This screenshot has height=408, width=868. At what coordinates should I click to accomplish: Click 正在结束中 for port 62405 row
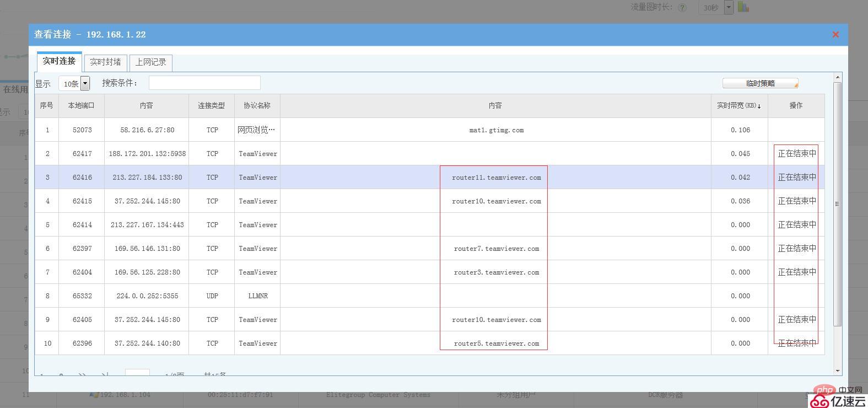click(x=797, y=320)
